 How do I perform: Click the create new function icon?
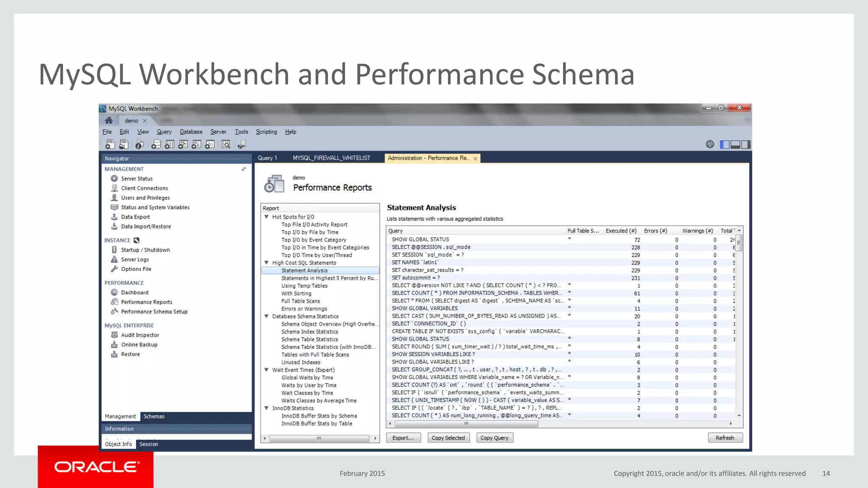pyautogui.click(x=210, y=144)
